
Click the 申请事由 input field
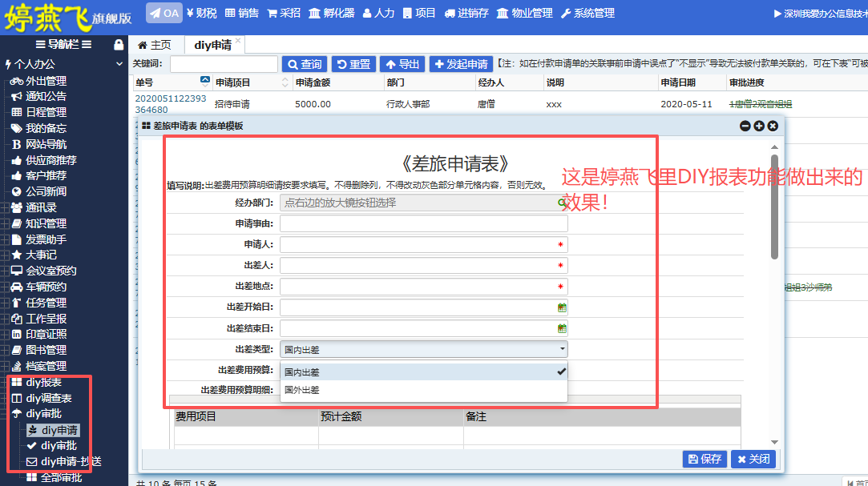pos(423,223)
